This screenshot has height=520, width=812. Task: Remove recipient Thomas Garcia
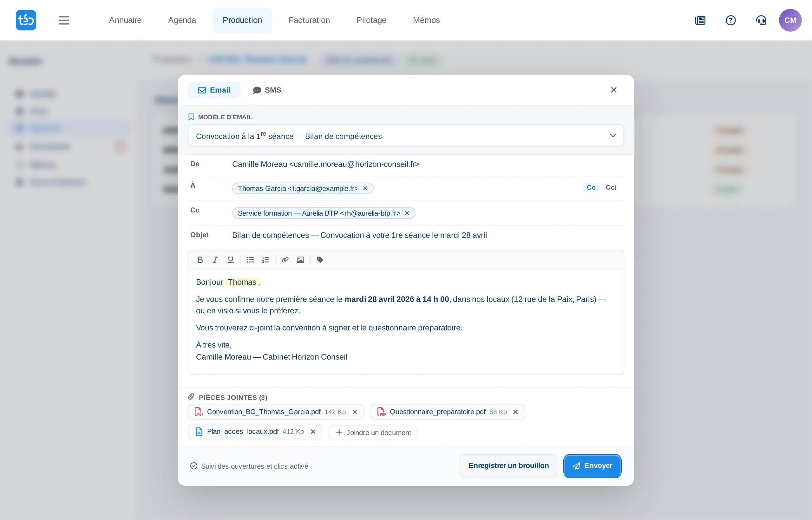pos(365,188)
